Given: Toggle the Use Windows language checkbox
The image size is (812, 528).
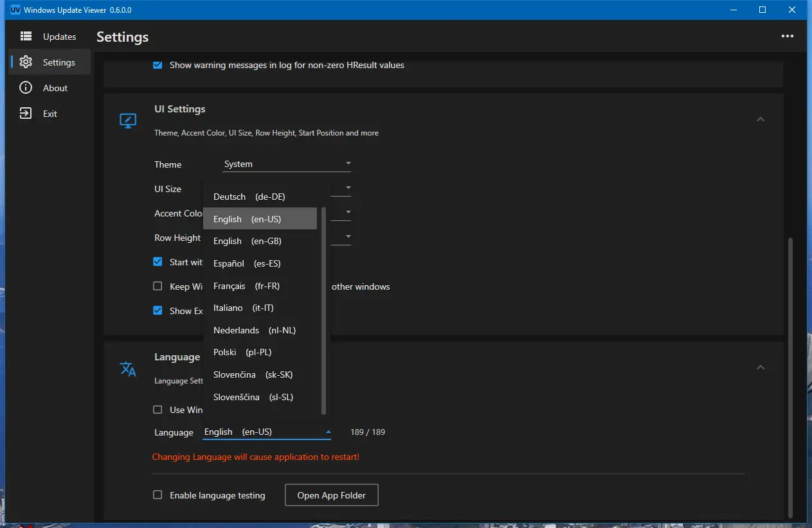Looking at the screenshot, I should click(x=158, y=410).
